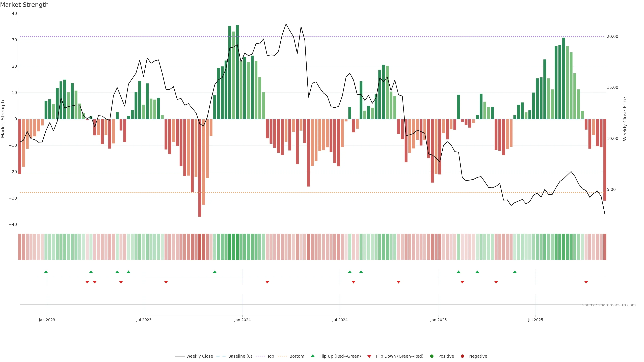Click the source: sharemaestro.com text
The image size is (644, 362).
coord(609,305)
